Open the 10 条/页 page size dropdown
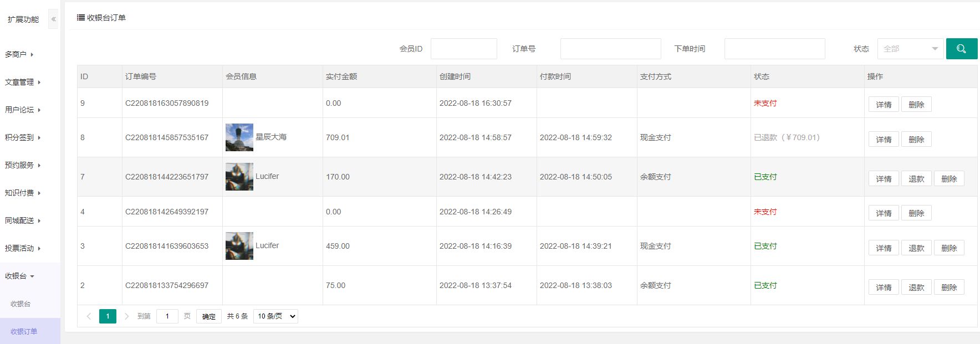Viewport: 980px width, 344px height. (x=275, y=316)
